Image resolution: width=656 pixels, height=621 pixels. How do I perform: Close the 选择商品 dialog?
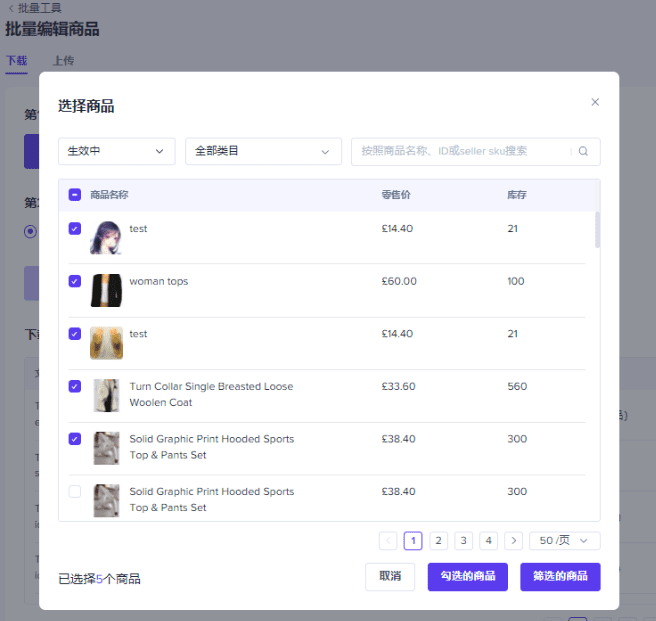[x=595, y=102]
